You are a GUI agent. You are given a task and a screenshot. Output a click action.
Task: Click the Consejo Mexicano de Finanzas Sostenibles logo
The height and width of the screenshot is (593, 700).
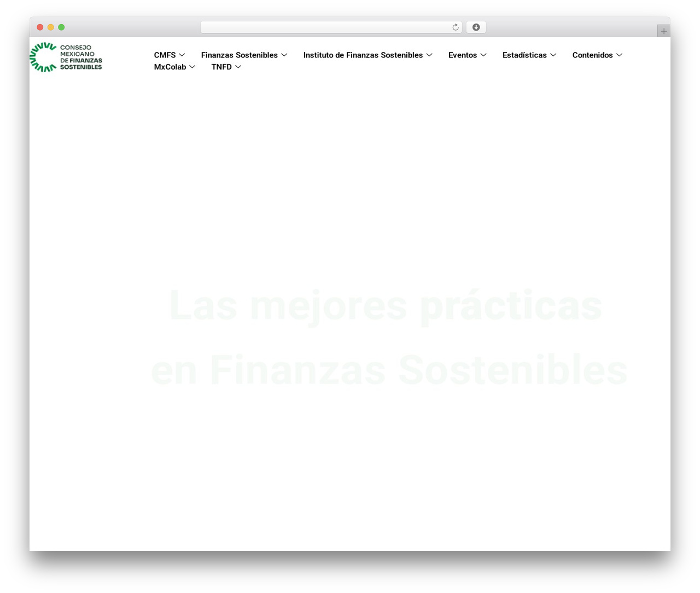[66, 57]
